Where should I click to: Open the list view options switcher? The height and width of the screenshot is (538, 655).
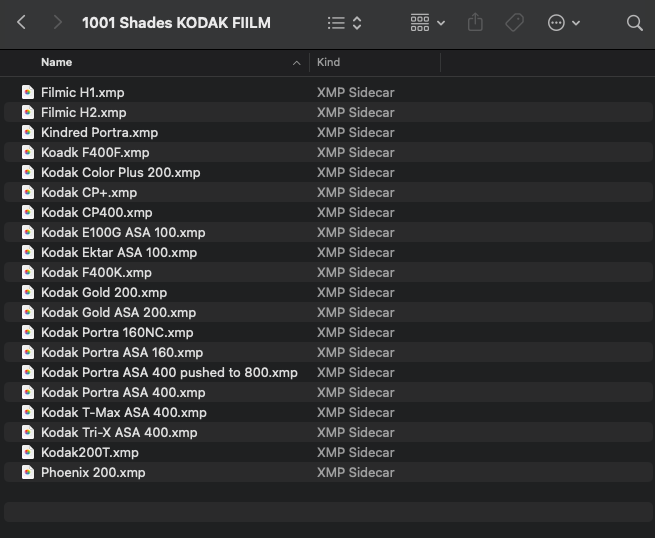pos(345,22)
